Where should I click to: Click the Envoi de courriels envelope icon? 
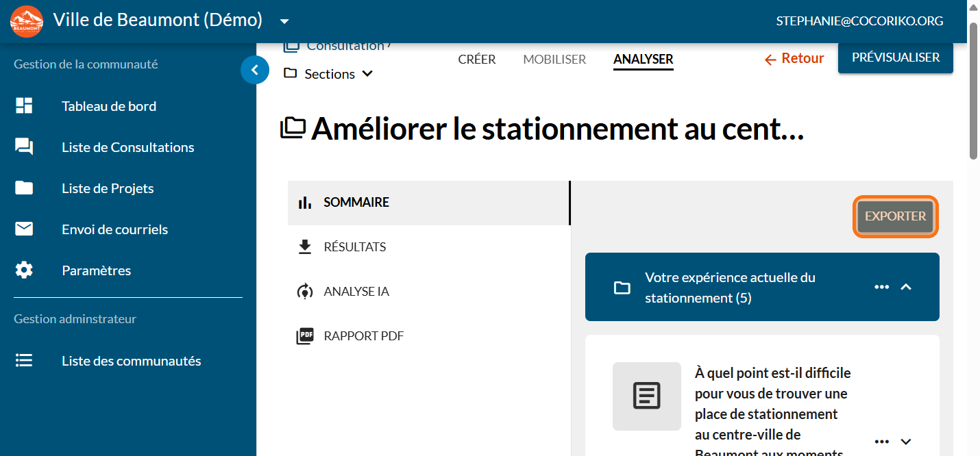click(24, 229)
